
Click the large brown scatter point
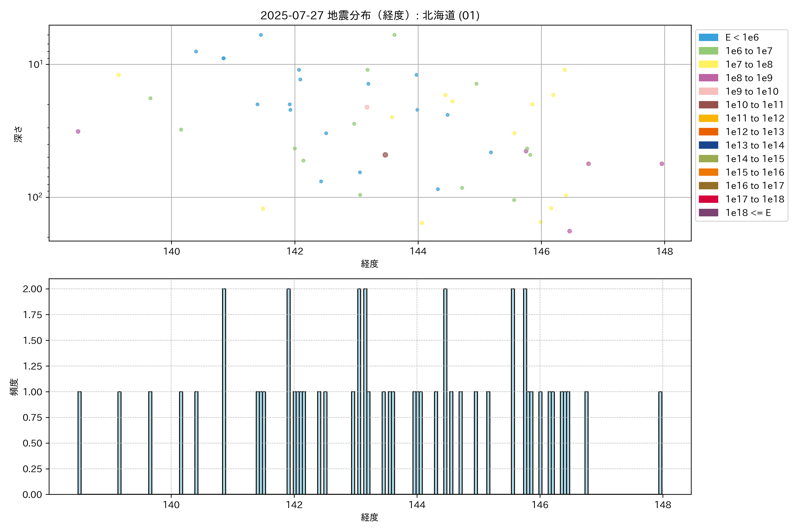[x=385, y=155]
